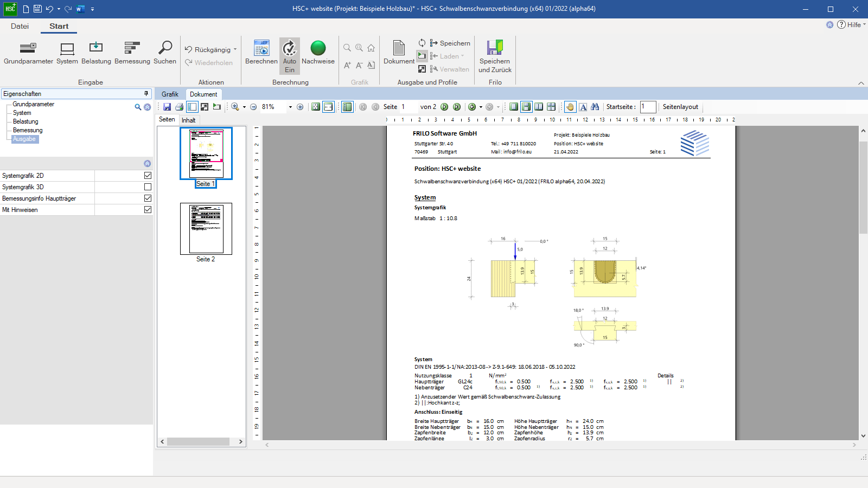This screenshot has height=488, width=868.
Task: Click the plus zoom in button
Action: pos(300,107)
